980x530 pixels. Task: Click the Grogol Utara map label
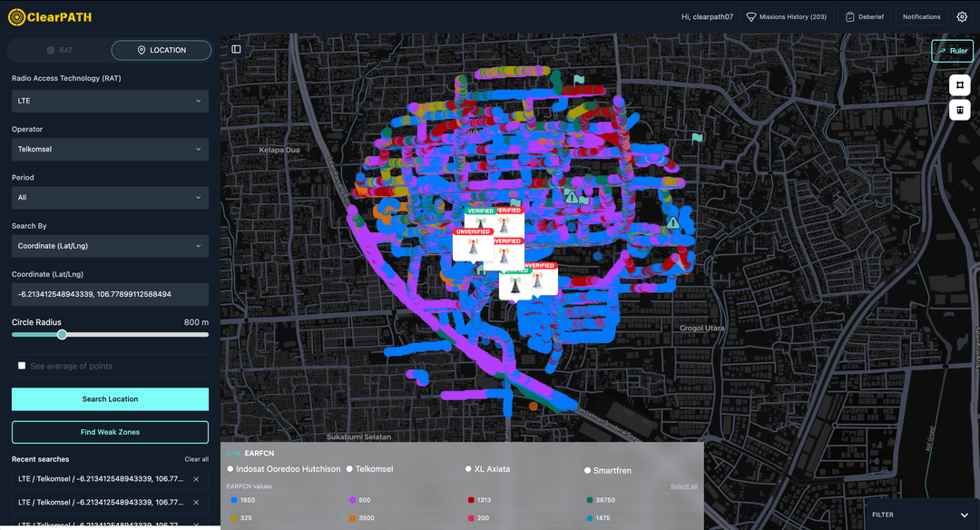pos(701,329)
